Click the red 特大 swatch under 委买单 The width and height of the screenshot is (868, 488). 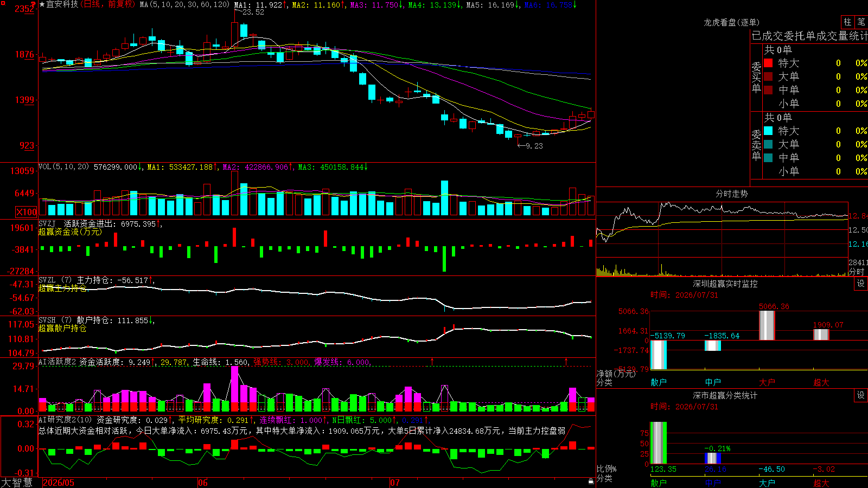[768, 63]
